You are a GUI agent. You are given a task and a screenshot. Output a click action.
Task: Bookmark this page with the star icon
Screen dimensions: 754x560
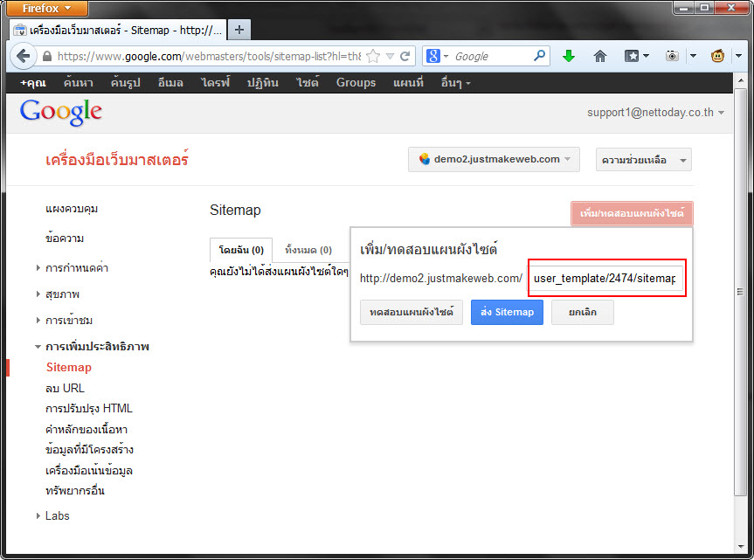pyautogui.click(x=373, y=56)
